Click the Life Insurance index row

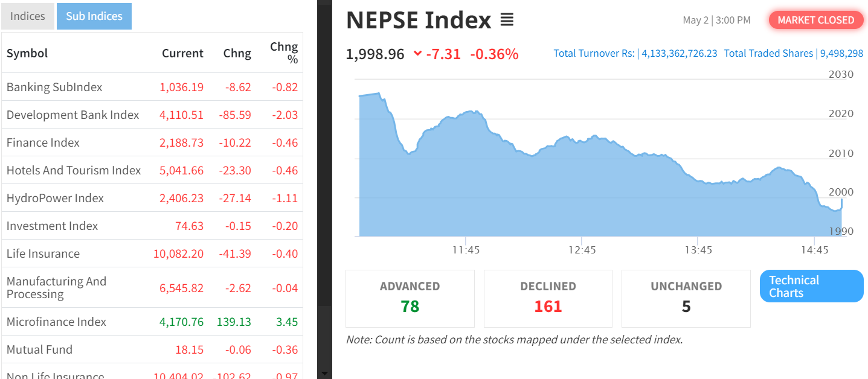tap(43, 253)
